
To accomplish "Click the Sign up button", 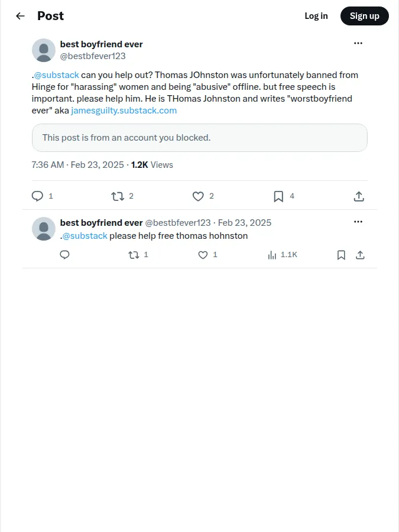I will [365, 16].
